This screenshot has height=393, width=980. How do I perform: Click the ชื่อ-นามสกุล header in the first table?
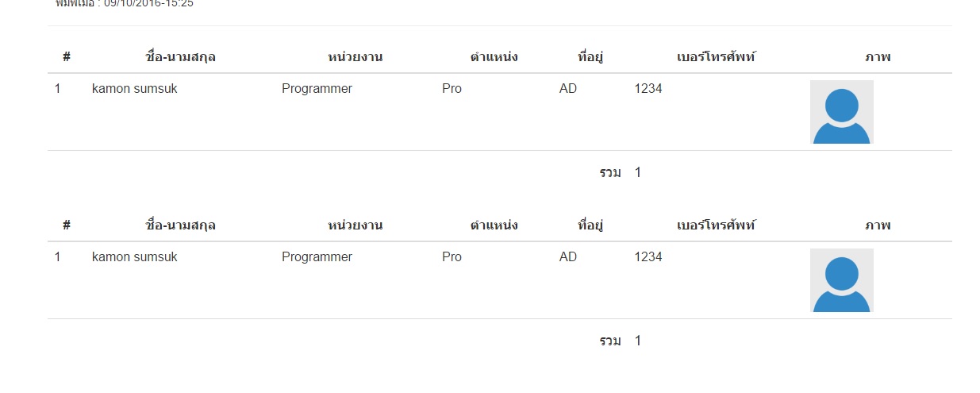click(181, 57)
